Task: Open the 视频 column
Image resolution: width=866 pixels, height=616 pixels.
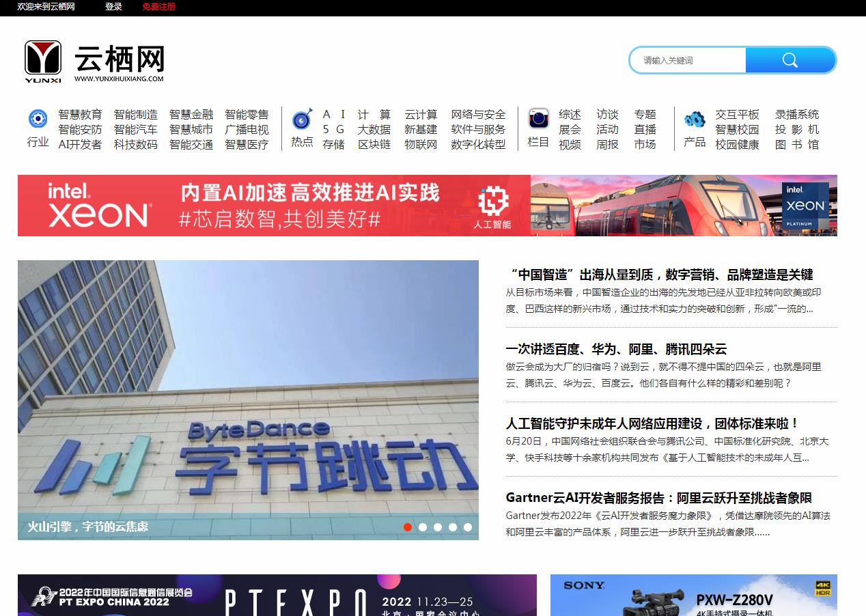Action: pos(570,145)
